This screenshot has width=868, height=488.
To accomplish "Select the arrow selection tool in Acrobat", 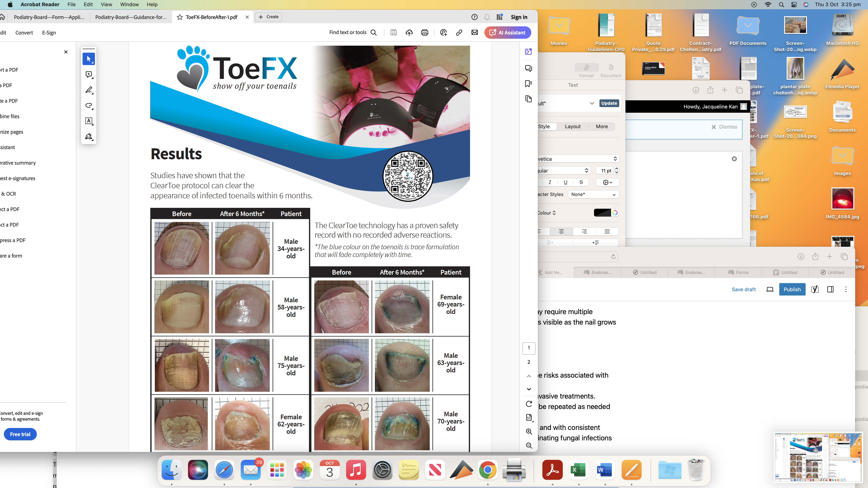I will pyautogui.click(x=89, y=59).
